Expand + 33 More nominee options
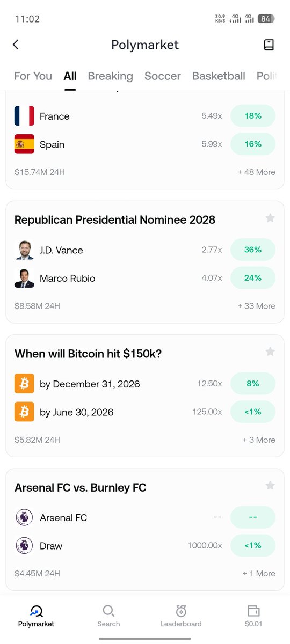Screen dimensions: 290x644 tap(257, 306)
